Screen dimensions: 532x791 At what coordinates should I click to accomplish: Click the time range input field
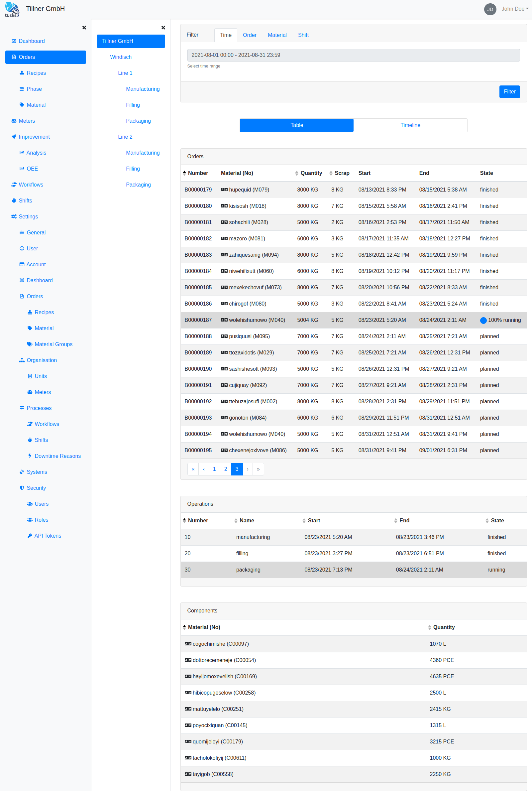tap(353, 55)
